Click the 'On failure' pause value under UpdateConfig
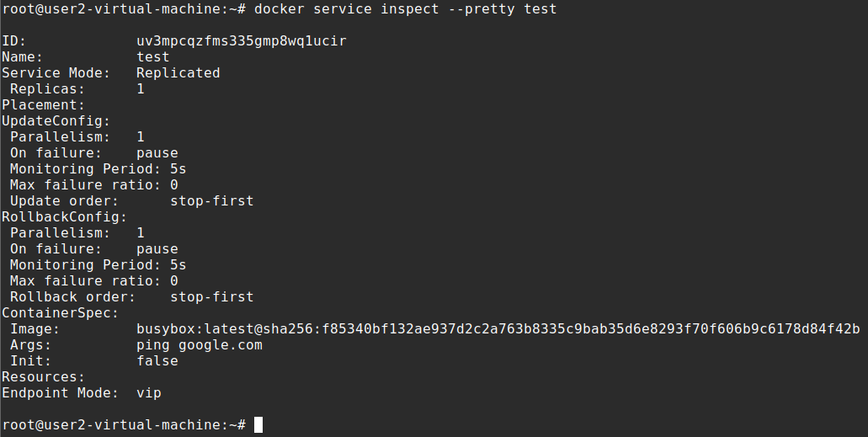 157,153
